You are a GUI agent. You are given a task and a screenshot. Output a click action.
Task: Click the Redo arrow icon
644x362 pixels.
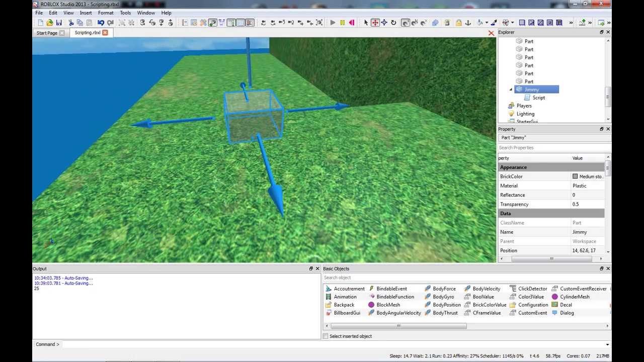110,23
